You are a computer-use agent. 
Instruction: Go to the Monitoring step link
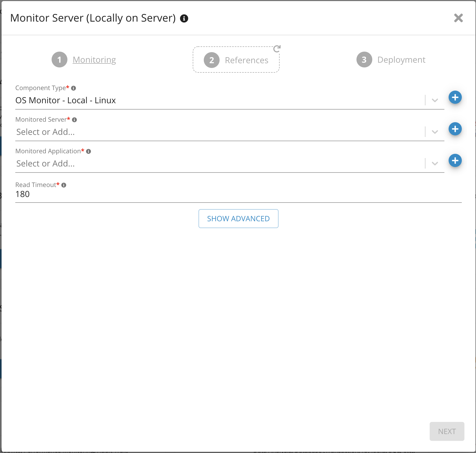(x=94, y=60)
